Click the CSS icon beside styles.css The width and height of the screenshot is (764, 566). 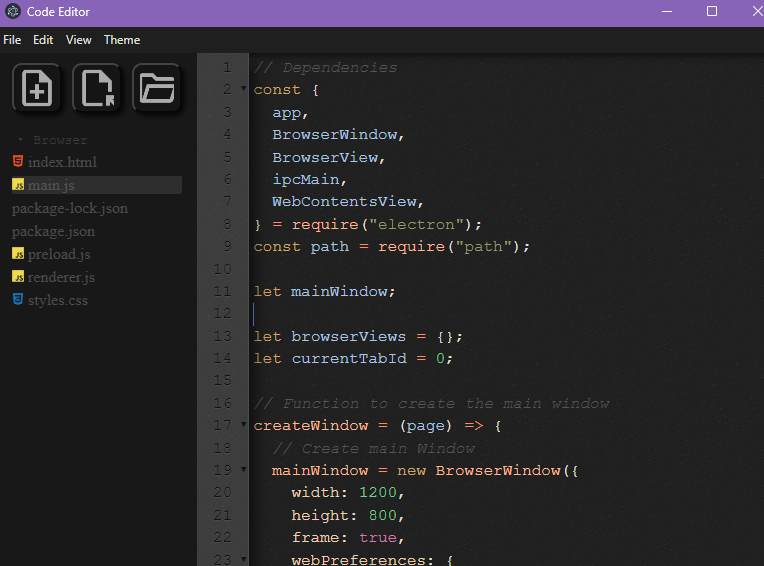pos(18,300)
